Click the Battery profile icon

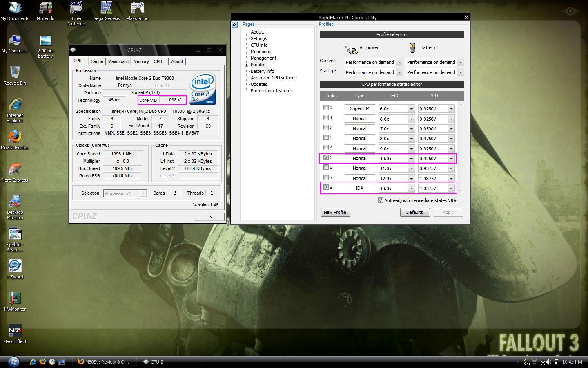pos(412,48)
